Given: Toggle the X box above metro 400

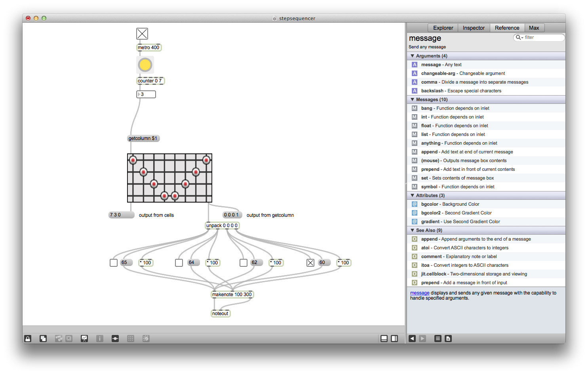Looking at the screenshot, I should pyautogui.click(x=142, y=33).
